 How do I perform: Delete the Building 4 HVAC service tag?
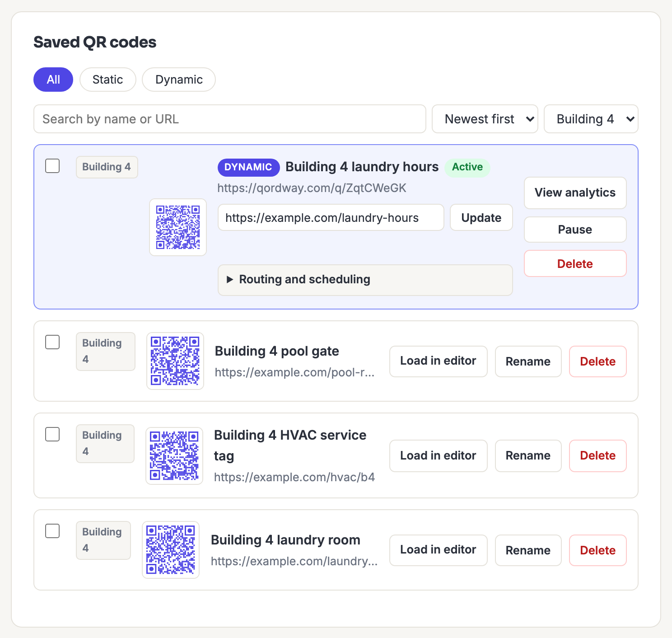click(597, 455)
